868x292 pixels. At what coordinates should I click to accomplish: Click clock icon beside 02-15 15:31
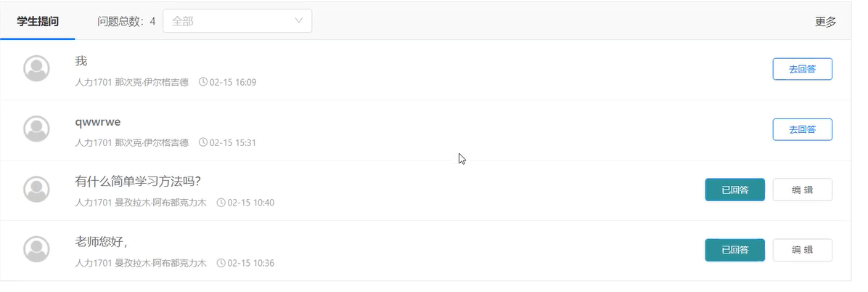pos(203,142)
